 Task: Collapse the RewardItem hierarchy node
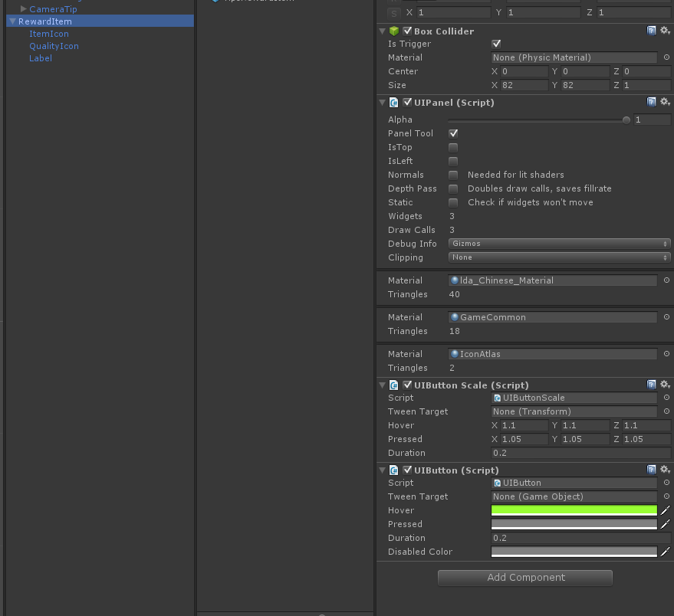[12, 21]
